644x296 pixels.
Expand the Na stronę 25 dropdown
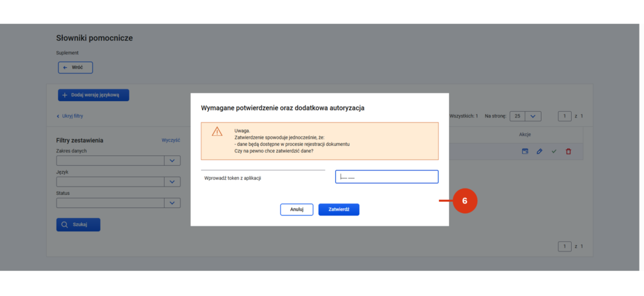pos(525,116)
